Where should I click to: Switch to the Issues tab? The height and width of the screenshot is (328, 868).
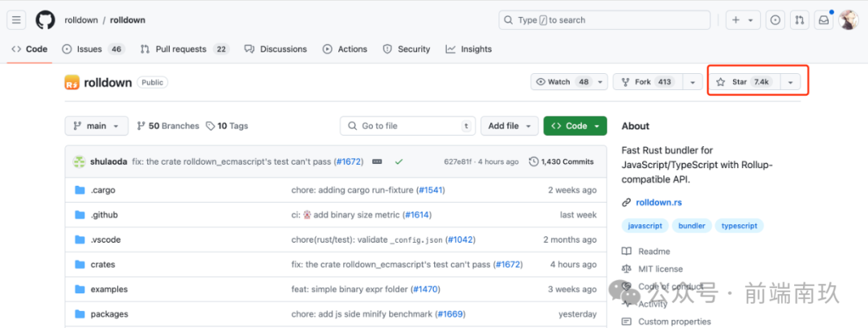click(x=93, y=49)
